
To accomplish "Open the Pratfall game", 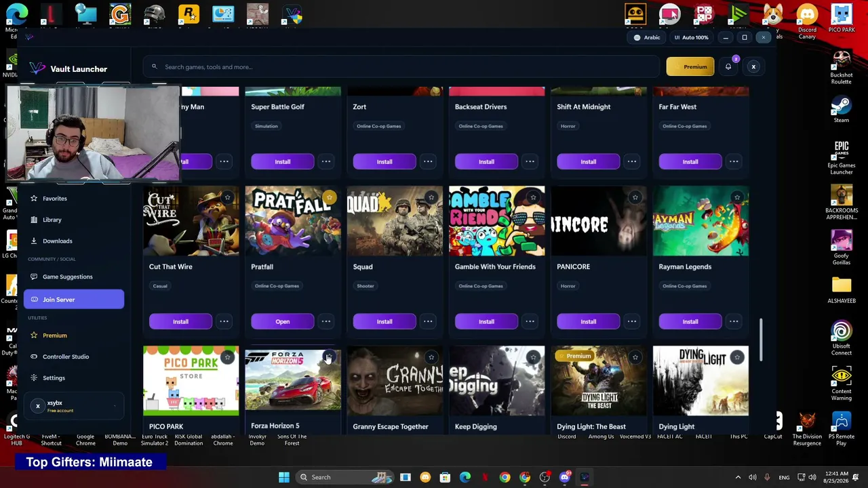I will pyautogui.click(x=282, y=321).
